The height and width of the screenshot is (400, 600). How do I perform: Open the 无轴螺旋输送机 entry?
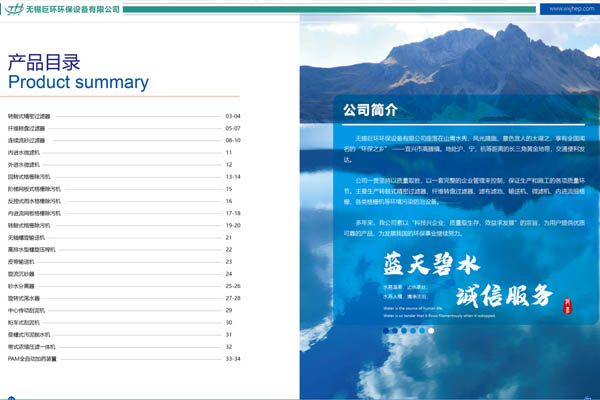click(x=27, y=237)
